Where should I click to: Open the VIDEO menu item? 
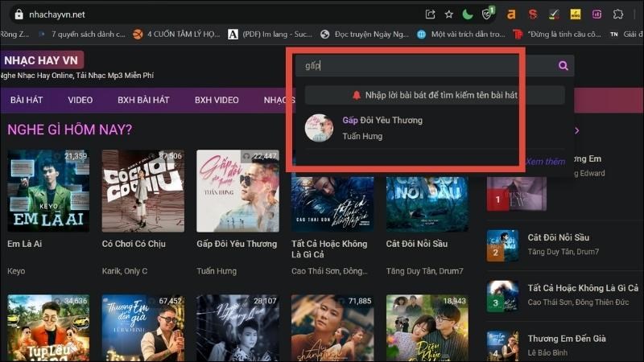point(80,101)
